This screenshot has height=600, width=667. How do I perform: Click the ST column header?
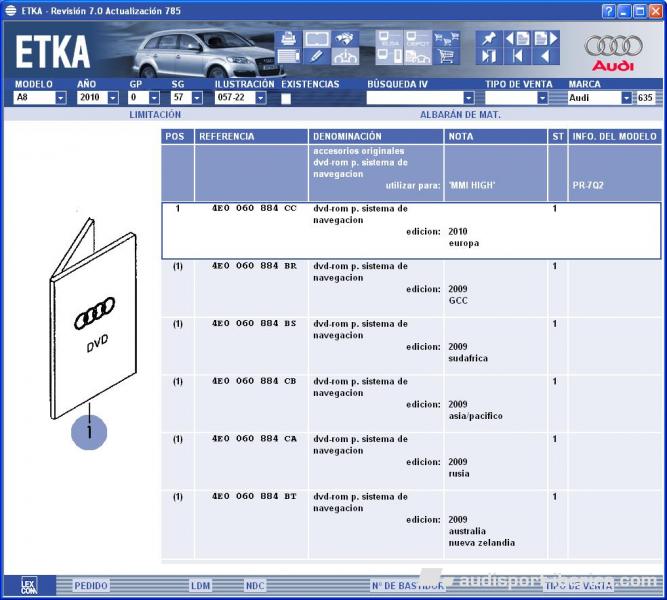(x=558, y=137)
